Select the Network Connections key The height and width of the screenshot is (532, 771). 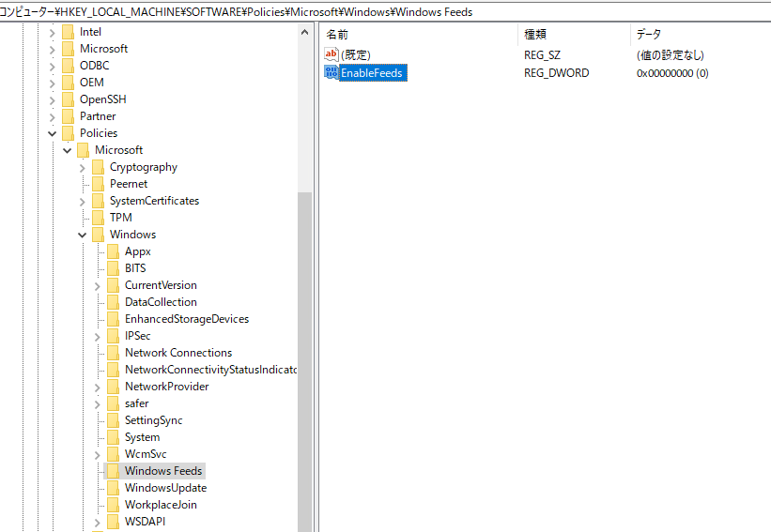pos(178,353)
